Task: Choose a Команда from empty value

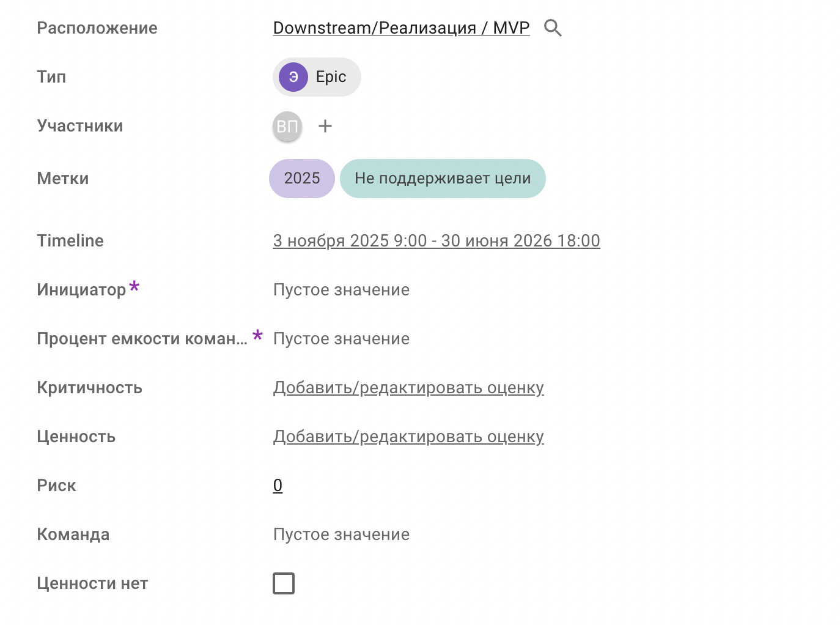Action: pyautogui.click(x=341, y=534)
